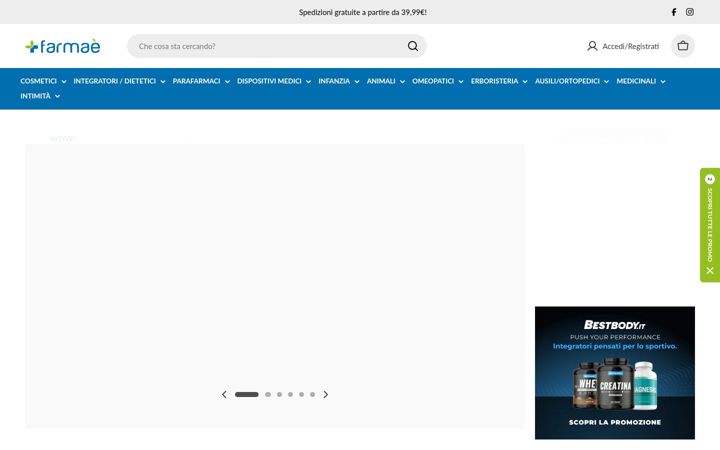This screenshot has width=720, height=450.
Task: Open the DISPOSITIVI MEDICI menu
Action: click(274, 81)
